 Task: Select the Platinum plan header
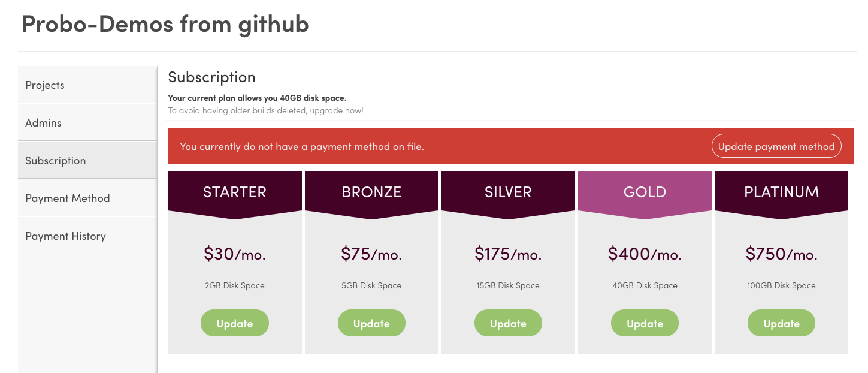click(781, 192)
